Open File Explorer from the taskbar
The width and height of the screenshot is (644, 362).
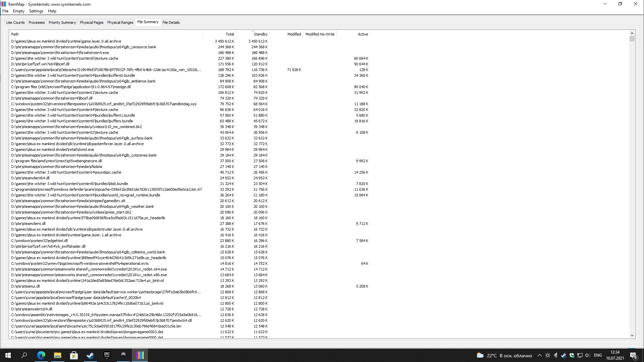pyautogui.click(x=57, y=355)
